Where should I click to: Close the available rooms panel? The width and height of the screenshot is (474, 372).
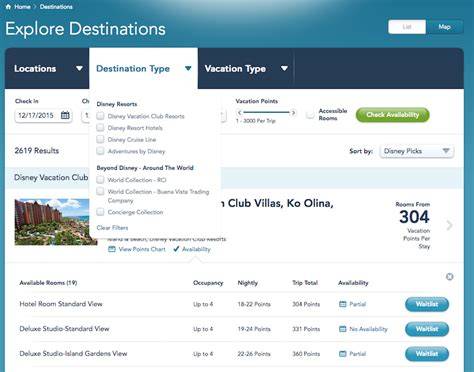(x=449, y=277)
